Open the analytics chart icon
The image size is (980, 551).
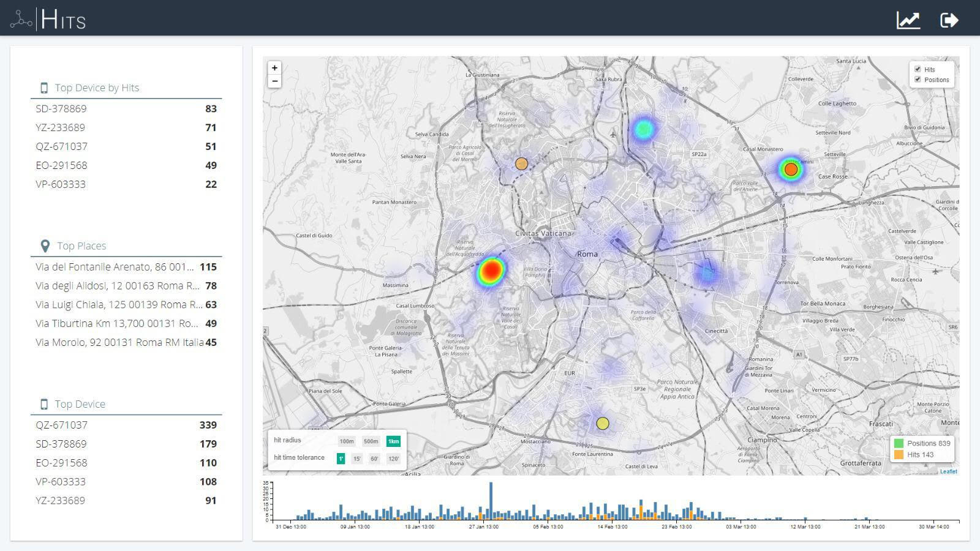click(908, 20)
